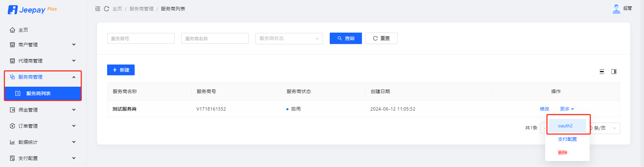Choose 删除 in the dropdown menu
Viewport: 644px width, 167px height.
click(x=563, y=153)
